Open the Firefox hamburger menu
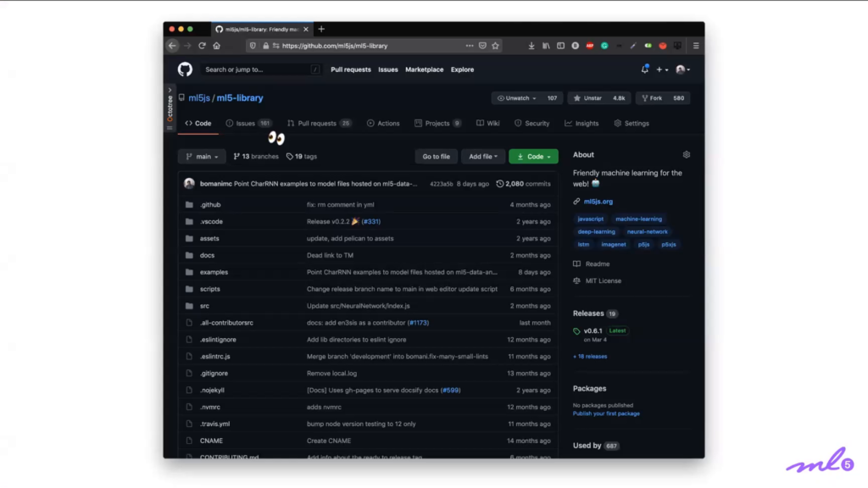 pos(696,46)
